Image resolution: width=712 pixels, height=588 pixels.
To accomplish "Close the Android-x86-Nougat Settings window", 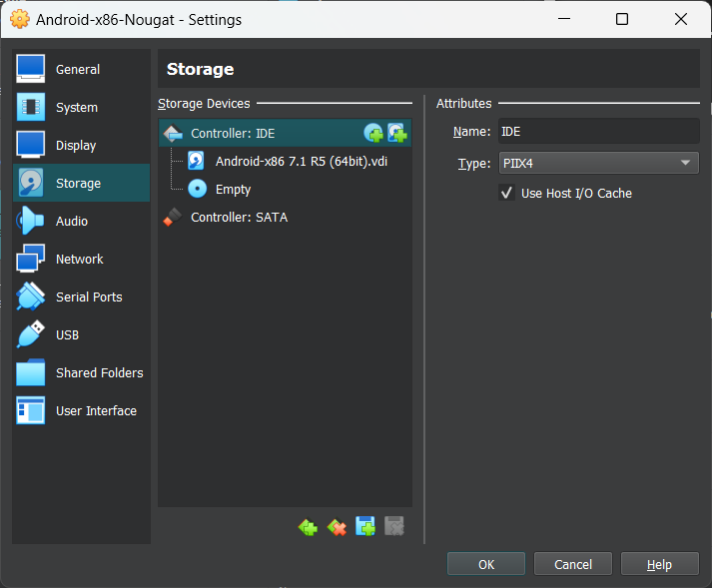I will click(x=681, y=19).
